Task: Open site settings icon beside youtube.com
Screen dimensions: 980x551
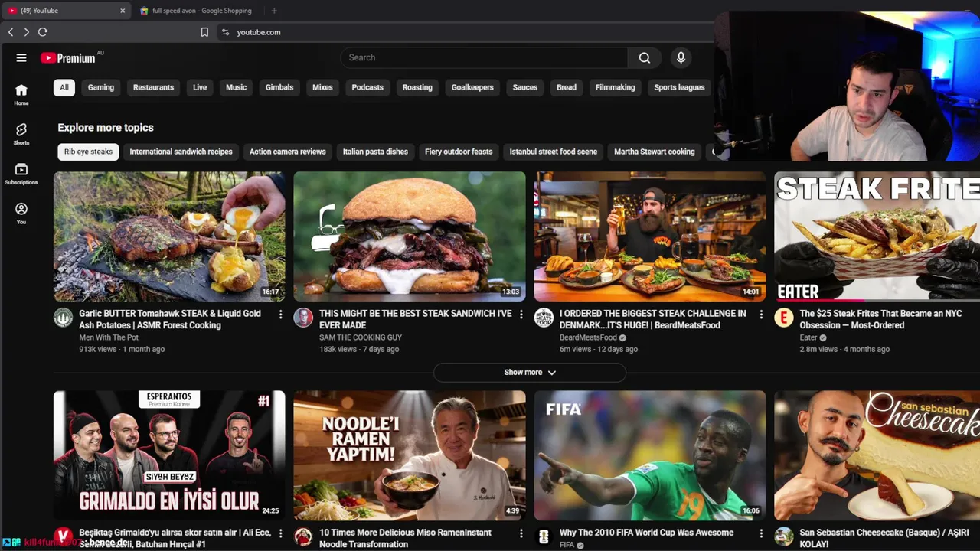Action: [225, 32]
